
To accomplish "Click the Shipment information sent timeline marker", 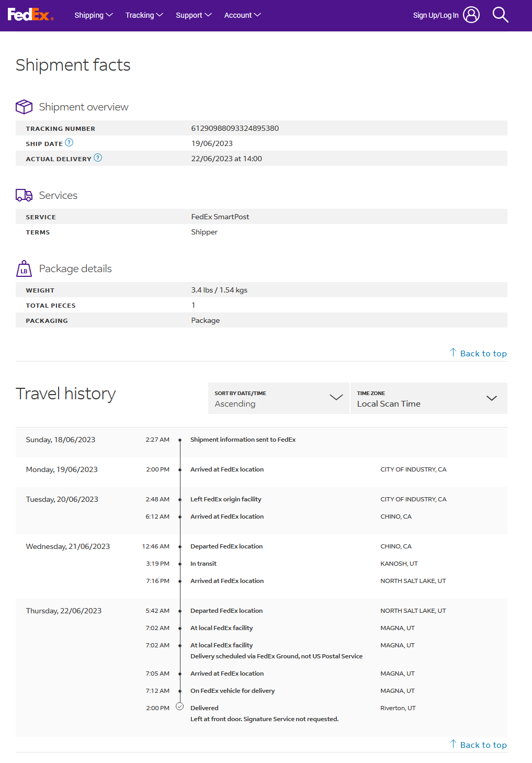I will pos(180,440).
